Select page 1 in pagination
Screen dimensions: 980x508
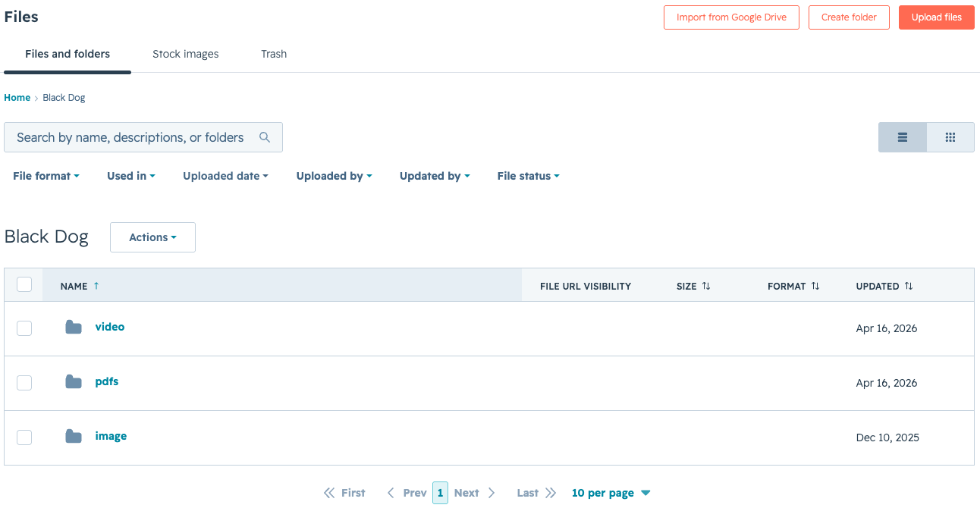click(441, 493)
